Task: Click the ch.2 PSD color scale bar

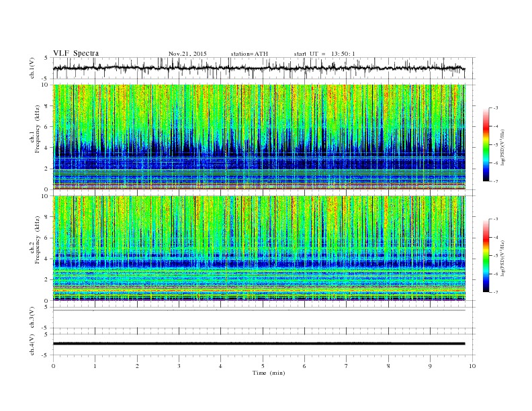Action: [x=486, y=256]
